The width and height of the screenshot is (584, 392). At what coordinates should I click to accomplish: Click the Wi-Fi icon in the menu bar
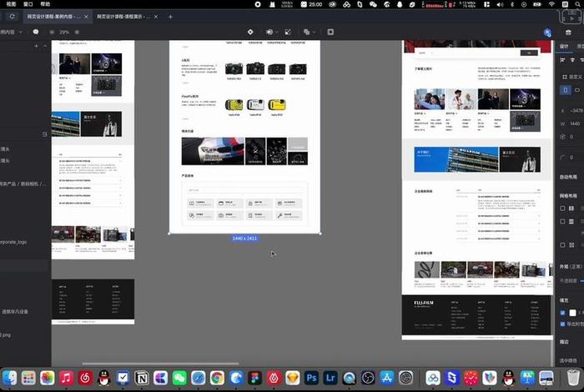[x=551, y=4]
